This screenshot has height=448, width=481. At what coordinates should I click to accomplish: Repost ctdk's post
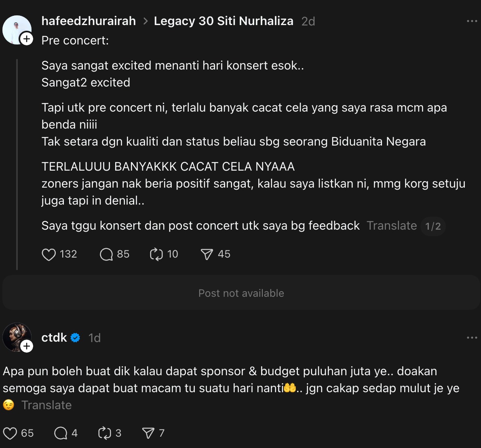104,433
